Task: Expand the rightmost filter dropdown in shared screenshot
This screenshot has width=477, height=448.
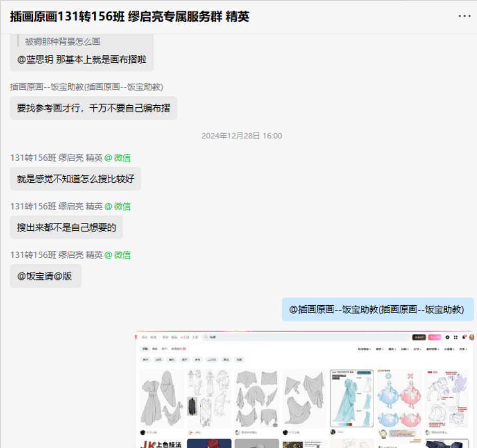Action: [463, 349]
